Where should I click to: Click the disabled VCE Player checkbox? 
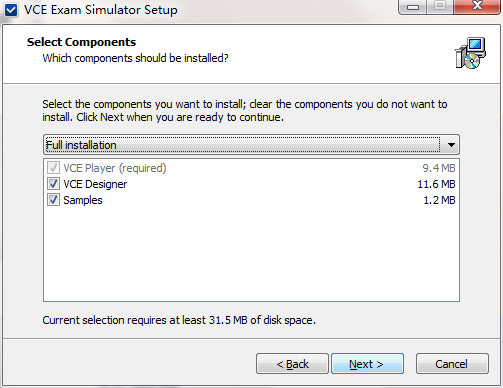pos(53,168)
